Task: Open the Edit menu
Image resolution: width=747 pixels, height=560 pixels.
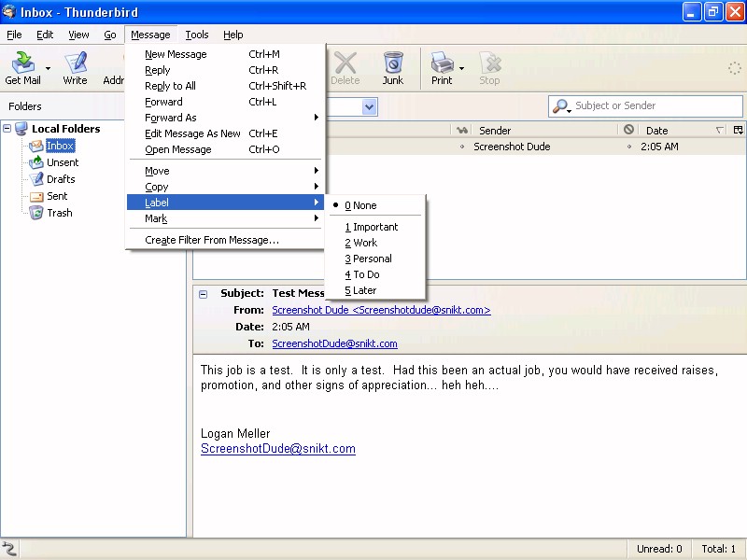Action: click(x=45, y=35)
